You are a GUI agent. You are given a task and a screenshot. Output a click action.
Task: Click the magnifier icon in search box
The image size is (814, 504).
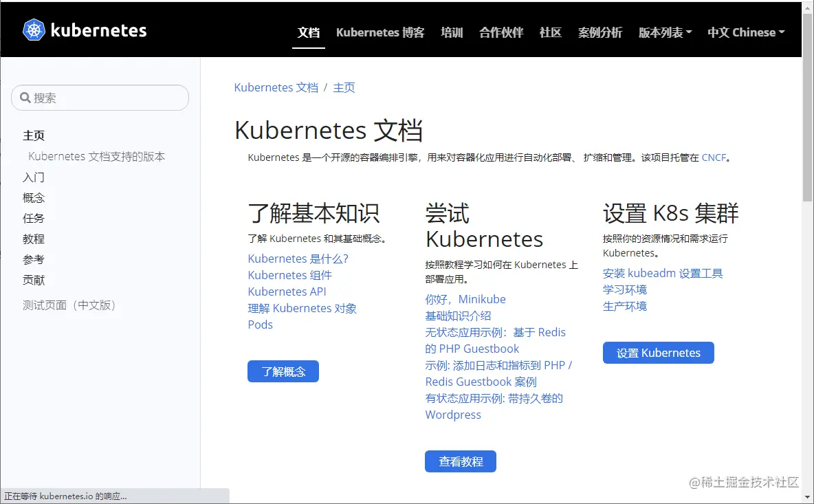pyautogui.click(x=25, y=98)
